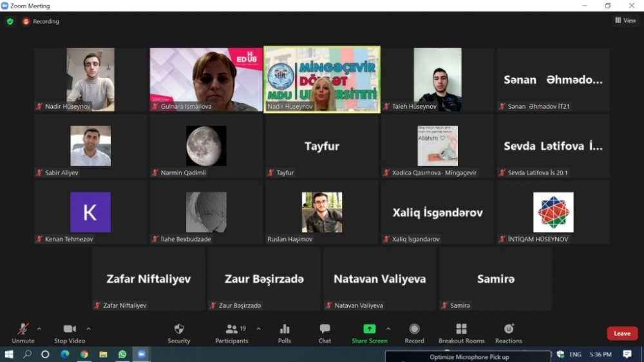
Task: Expand the Participants options arrow
Action: tap(258, 329)
